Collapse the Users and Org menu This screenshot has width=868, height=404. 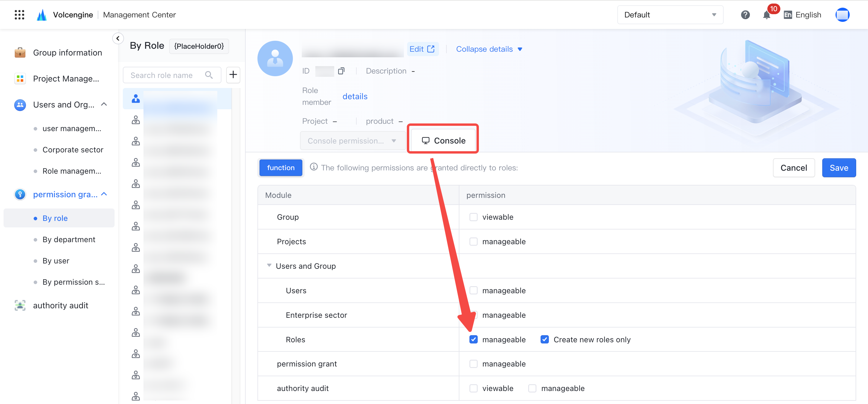(104, 105)
